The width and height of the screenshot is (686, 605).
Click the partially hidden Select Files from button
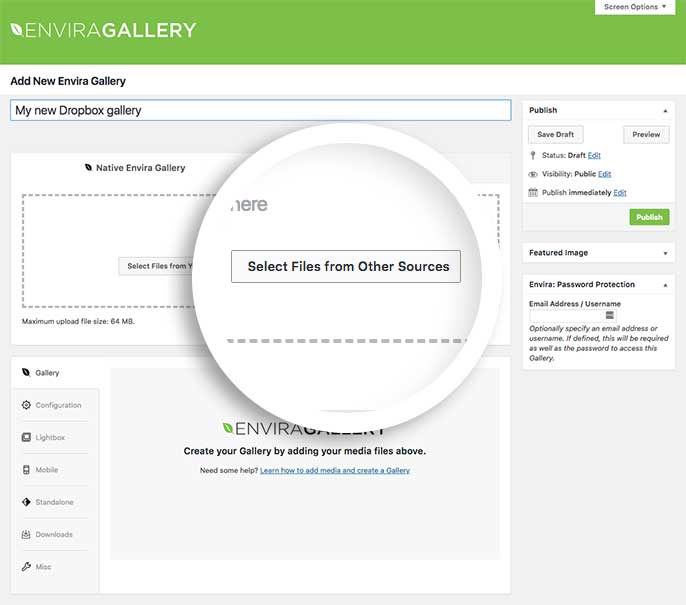coord(156,266)
